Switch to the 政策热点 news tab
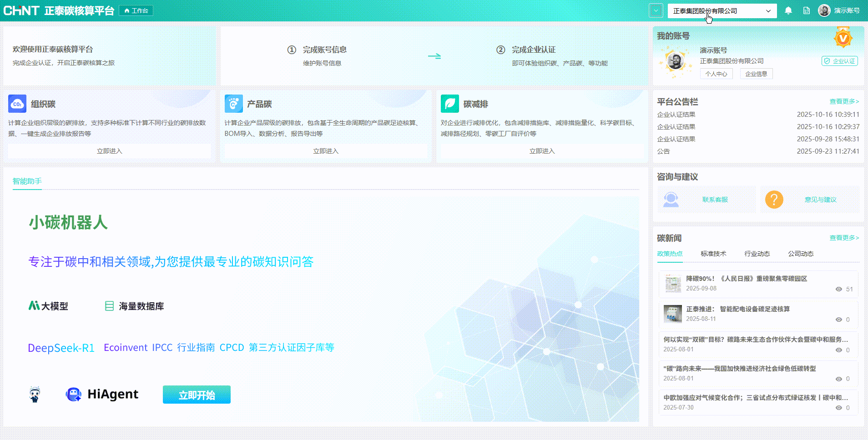 click(670, 254)
